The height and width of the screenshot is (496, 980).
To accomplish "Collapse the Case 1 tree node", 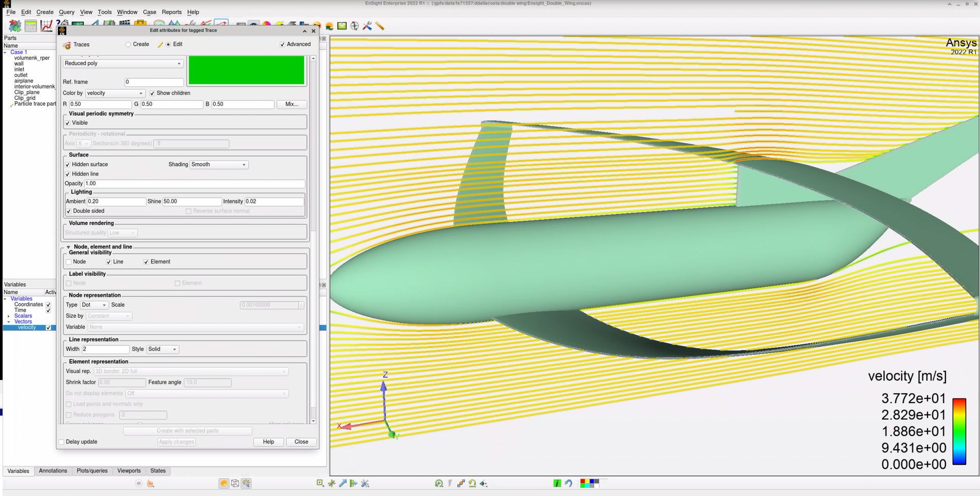I will 6,52.
